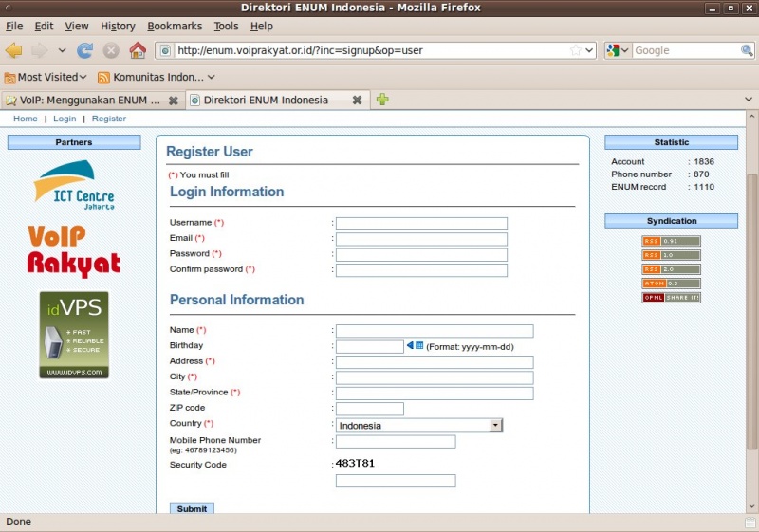The width and height of the screenshot is (759, 532).
Task: Close the Direktori ENUM Indonesia tab
Action: point(357,100)
